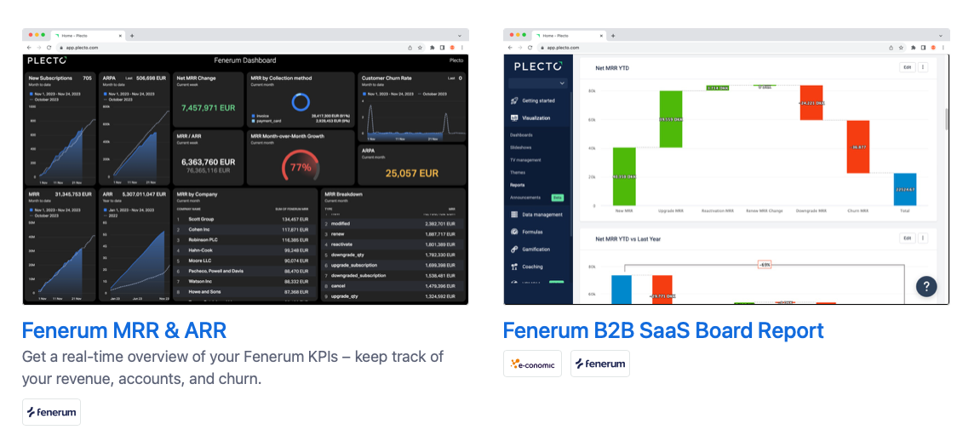This screenshot has width=980, height=447.
Task: Click the new tab plus in the left browser window
Action: [x=132, y=36]
